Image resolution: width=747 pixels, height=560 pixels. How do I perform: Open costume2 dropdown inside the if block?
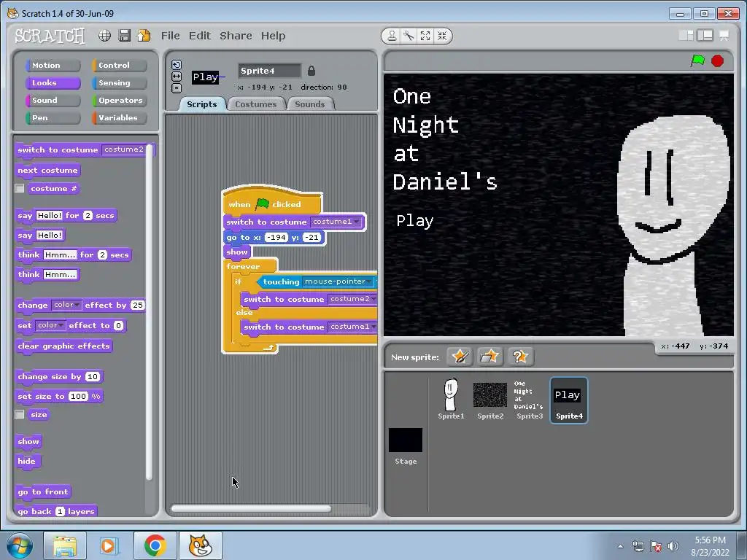[x=352, y=299]
